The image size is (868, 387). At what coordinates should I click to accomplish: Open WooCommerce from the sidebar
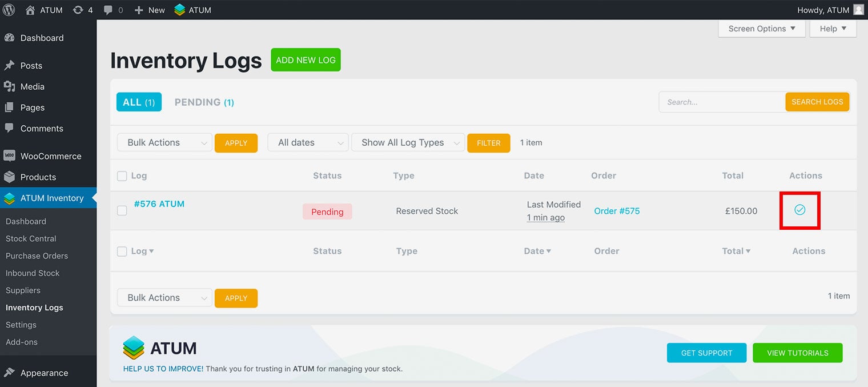pos(50,156)
